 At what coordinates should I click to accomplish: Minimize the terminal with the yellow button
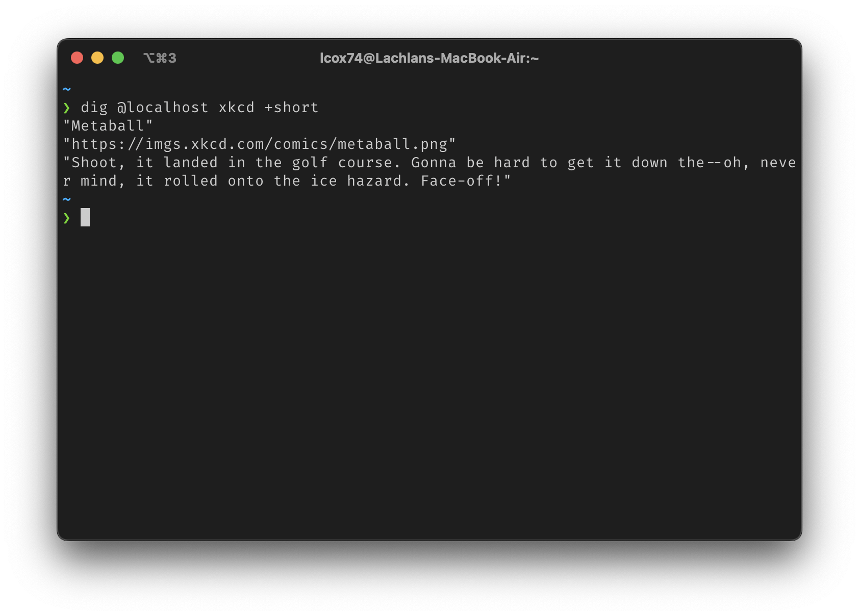[97, 58]
